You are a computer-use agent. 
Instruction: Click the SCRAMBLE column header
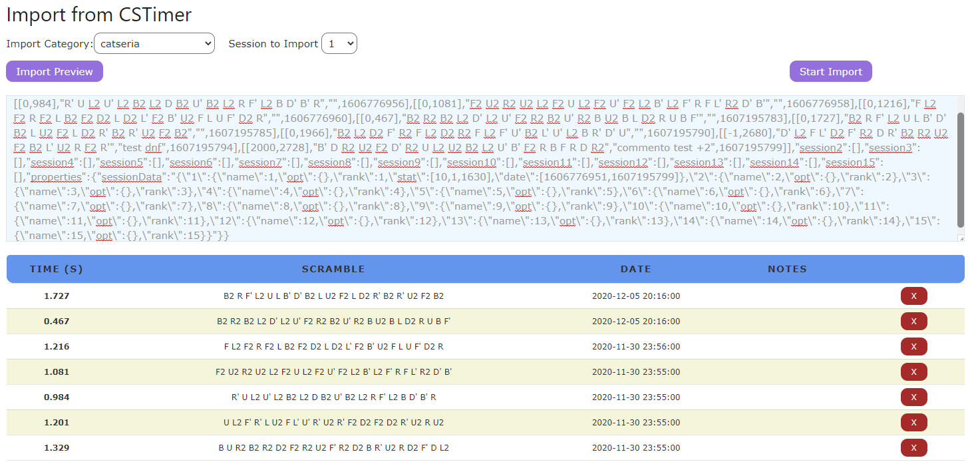coord(333,269)
